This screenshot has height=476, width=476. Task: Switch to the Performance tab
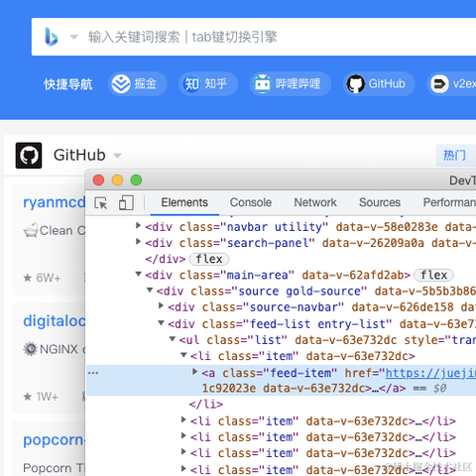point(449,202)
